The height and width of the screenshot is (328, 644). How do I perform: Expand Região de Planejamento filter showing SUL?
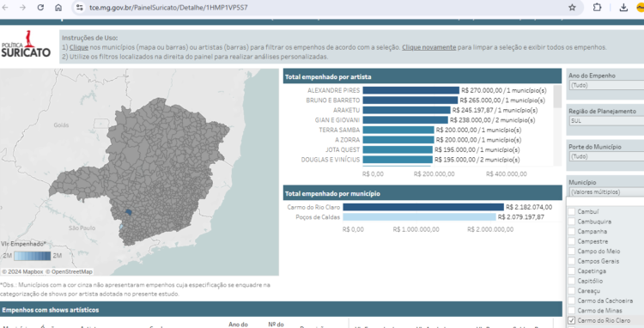[606, 121]
